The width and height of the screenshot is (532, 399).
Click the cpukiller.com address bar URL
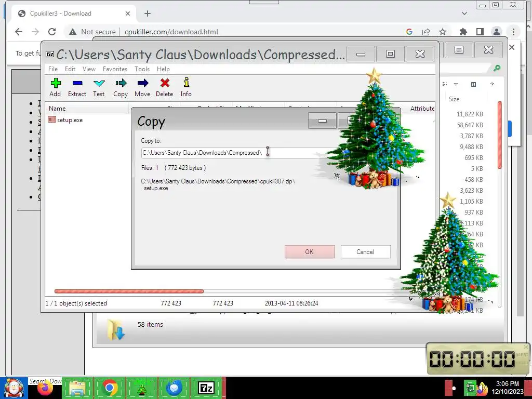171,32
